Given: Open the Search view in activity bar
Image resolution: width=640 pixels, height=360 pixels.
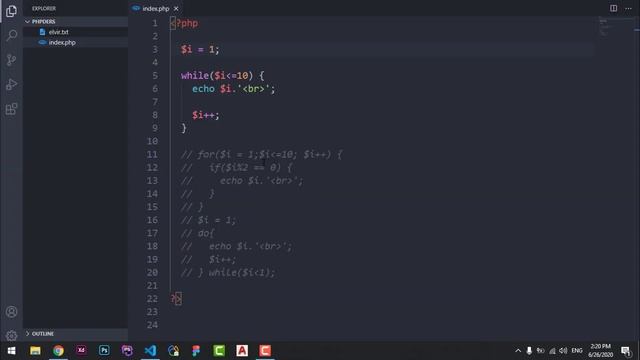Looking at the screenshot, I should click(x=11, y=35).
